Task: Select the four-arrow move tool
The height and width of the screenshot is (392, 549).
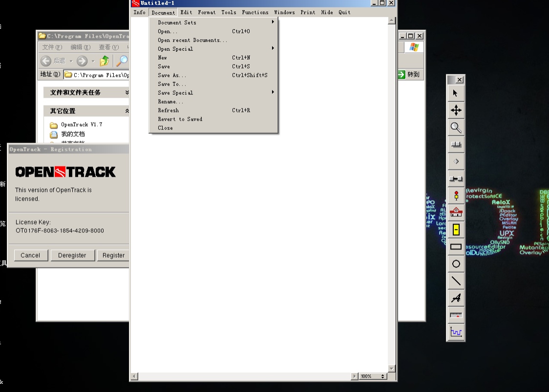Action: (456, 110)
